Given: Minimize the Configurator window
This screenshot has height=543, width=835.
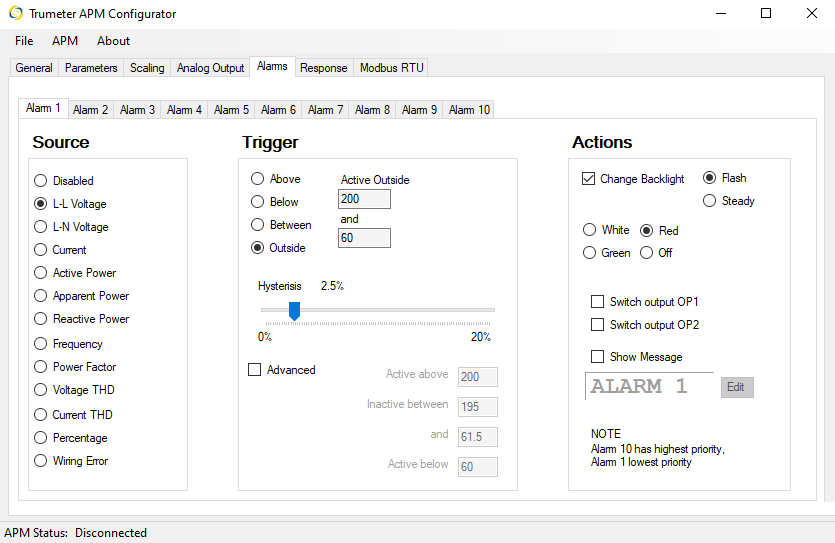Looking at the screenshot, I should 721,13.
